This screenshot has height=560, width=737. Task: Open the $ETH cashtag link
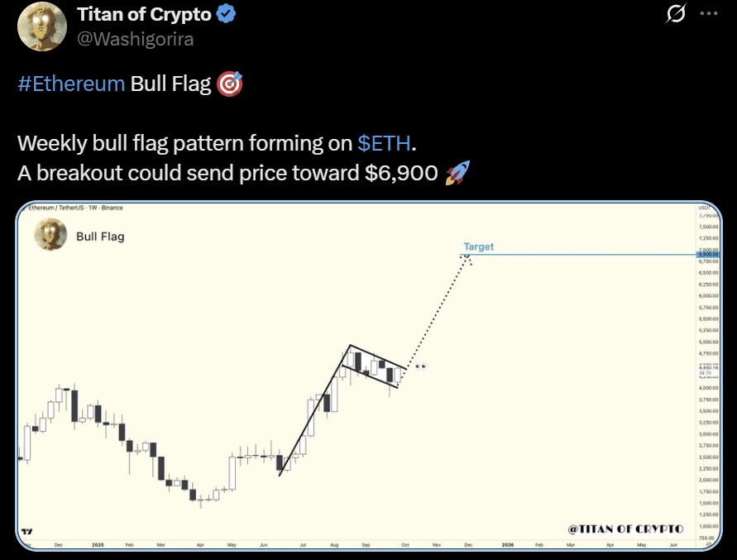coord(384,143)
